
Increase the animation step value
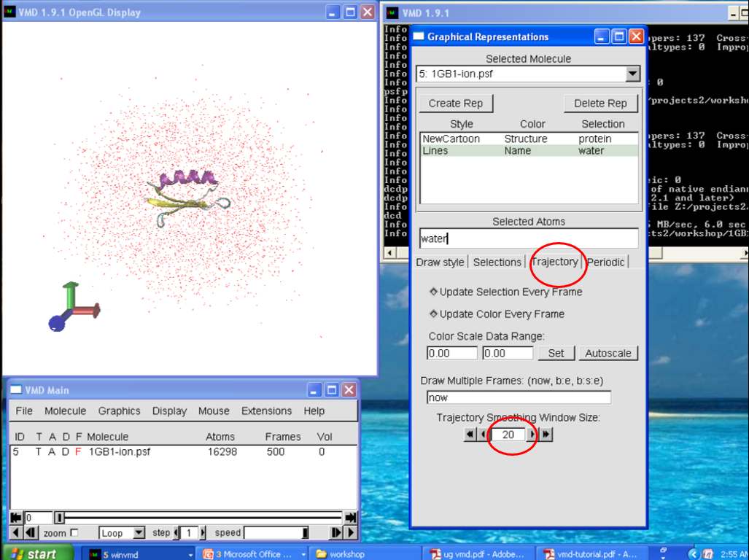point(203,533)
